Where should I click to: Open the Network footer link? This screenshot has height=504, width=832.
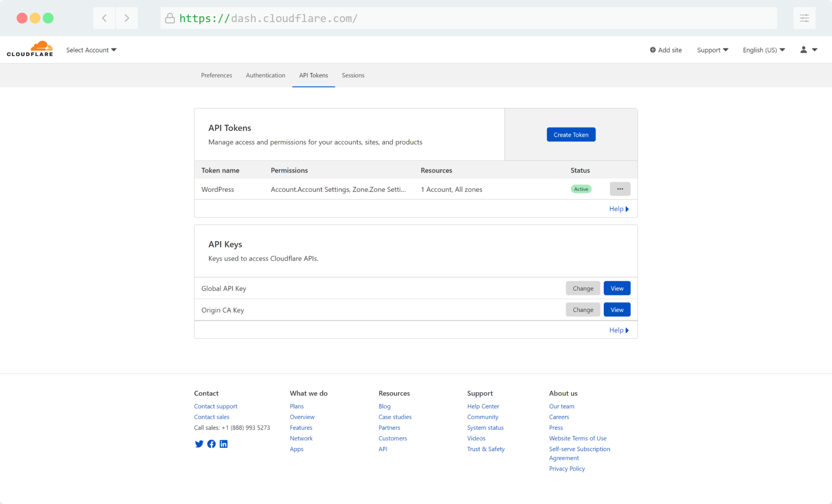pyautogui.click(x=301, y=438)
